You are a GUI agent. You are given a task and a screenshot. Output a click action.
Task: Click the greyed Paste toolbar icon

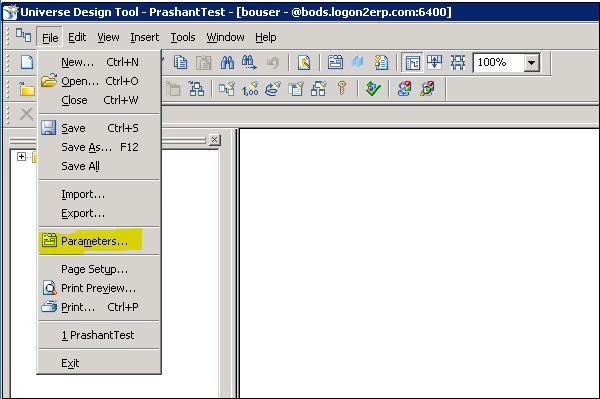click(204, 62)
